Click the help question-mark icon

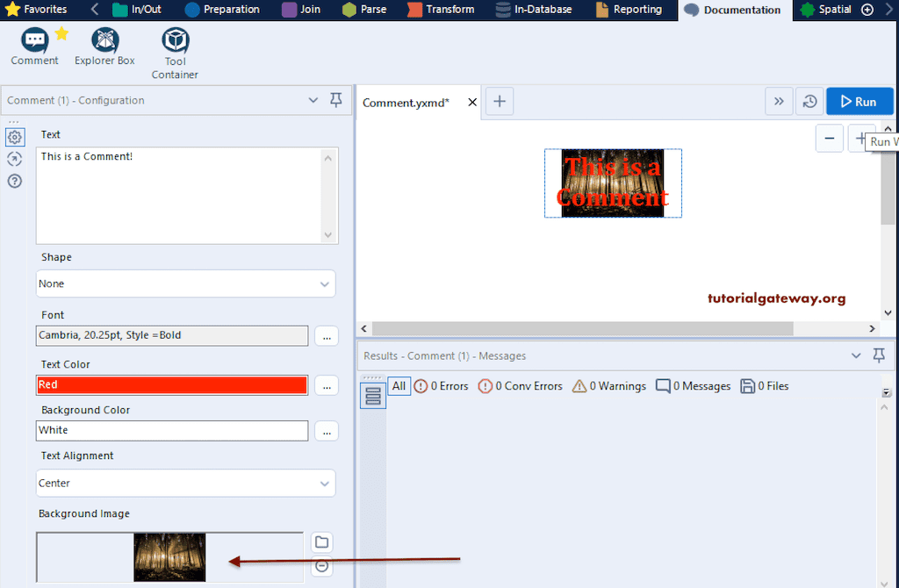14,181
